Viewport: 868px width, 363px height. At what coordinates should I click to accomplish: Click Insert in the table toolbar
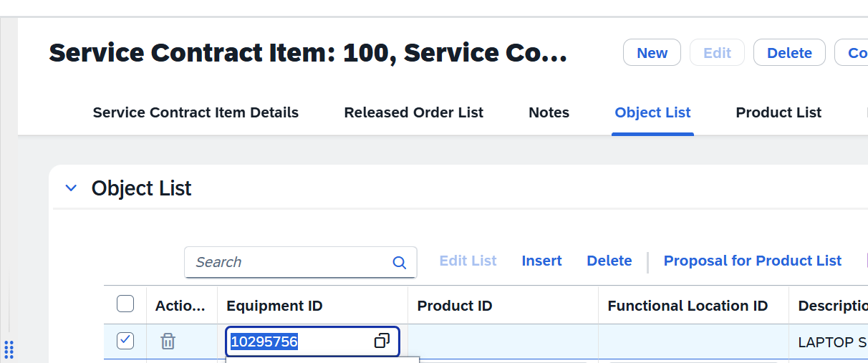tap(541, 261)
